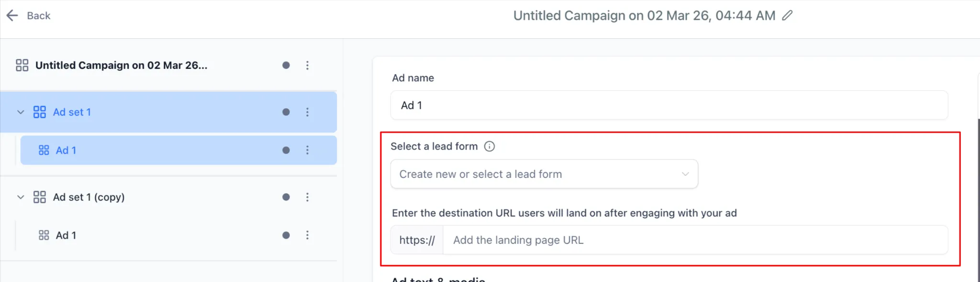Click the grid icon beside Ad set 1
This screenshot has height=282, width=980.
coord(40,112)
